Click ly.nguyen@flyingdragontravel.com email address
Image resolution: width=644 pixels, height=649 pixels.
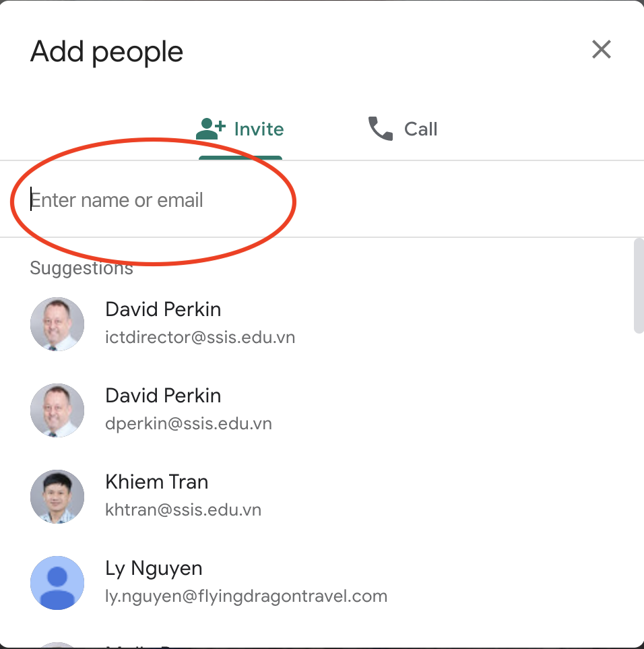pyautogui.click(x=246, y=596)
